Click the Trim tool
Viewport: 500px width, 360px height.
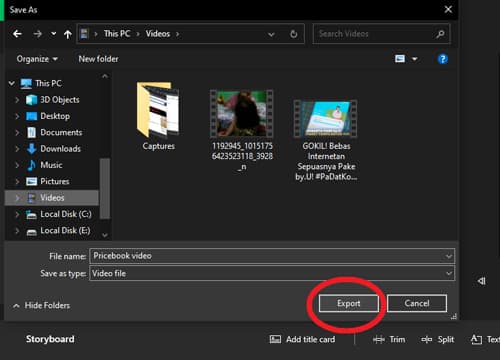[389, 339]
